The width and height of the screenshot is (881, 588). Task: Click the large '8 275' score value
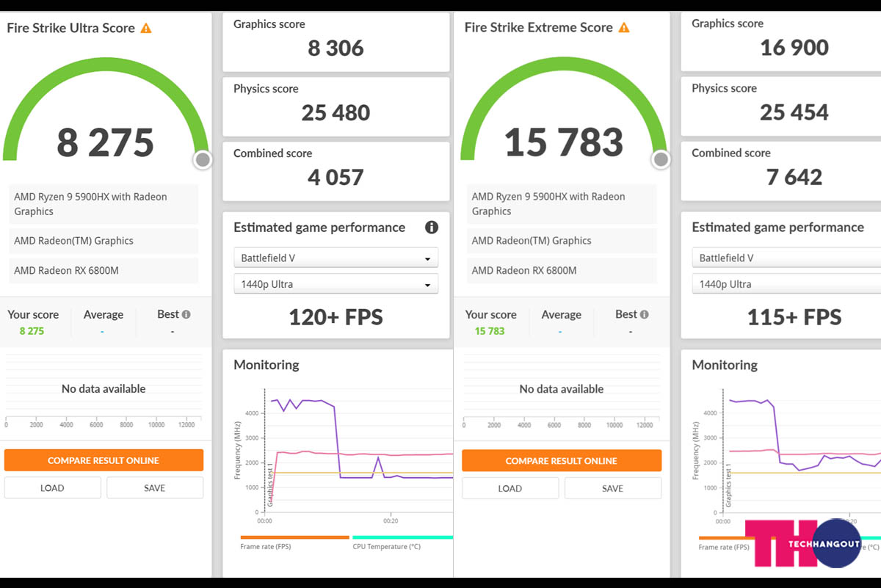(x=106, y=142)
